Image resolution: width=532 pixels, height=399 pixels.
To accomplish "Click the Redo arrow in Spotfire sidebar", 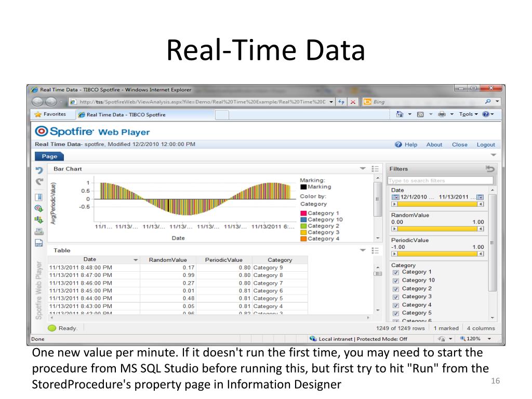I will pyautogui.click(x=39, y=182).
